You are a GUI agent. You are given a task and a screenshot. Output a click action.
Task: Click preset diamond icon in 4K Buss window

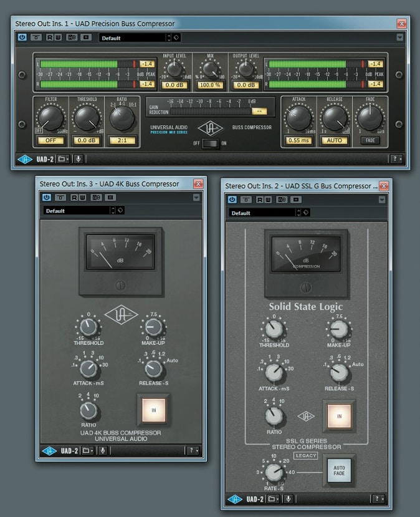pos(120,210)
